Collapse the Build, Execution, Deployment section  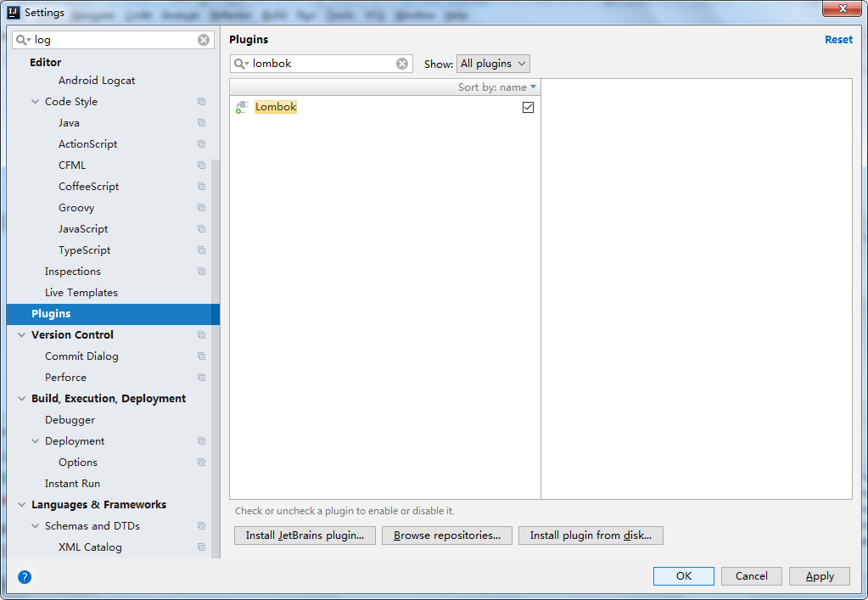coord(21,399)
